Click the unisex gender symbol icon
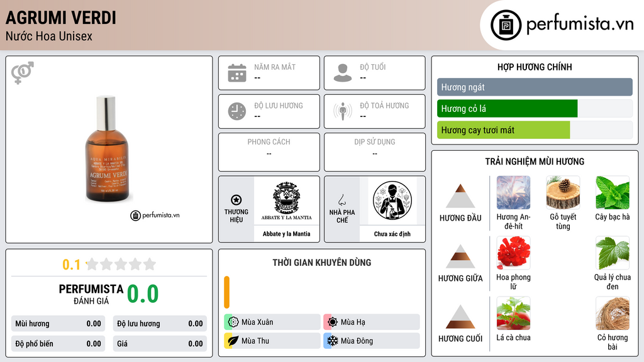Image resolution: width=644 pixels, height=362 pixels. [x=23, y=73]
